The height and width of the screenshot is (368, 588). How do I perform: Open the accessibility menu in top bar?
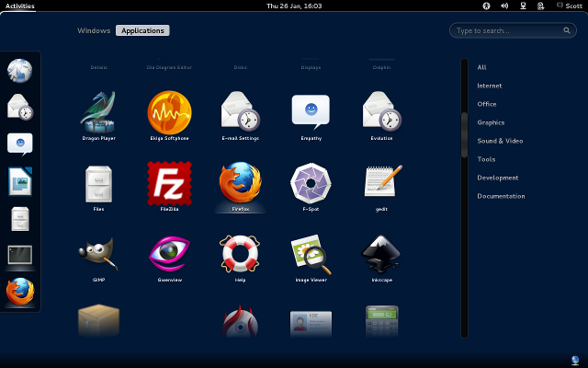pos(486,6)
